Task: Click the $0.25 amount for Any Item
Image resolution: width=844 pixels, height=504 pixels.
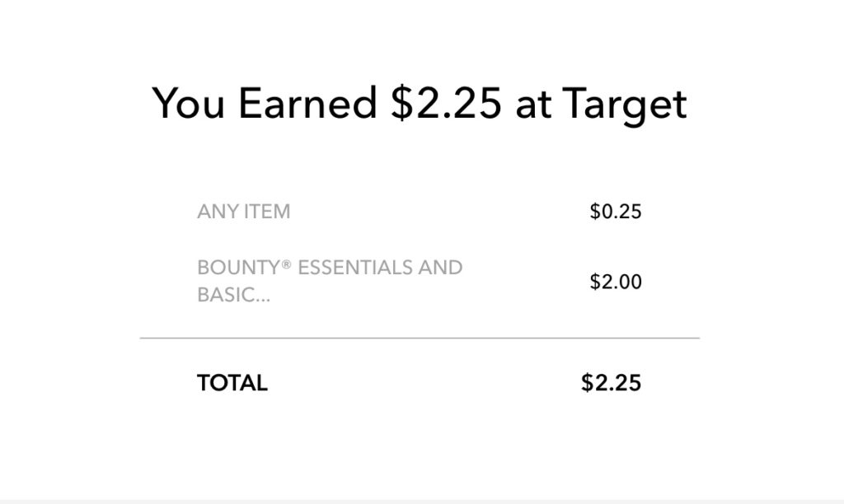Action: pos(615,212)
